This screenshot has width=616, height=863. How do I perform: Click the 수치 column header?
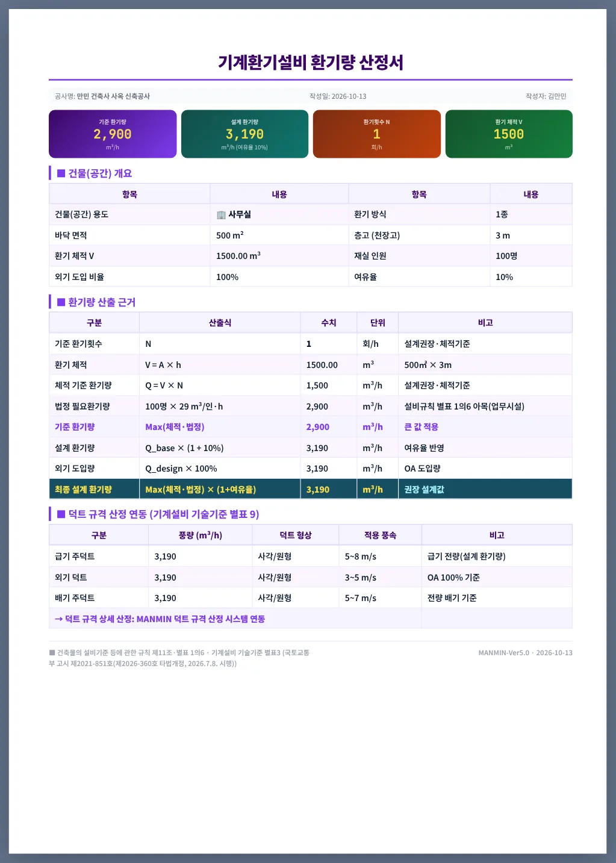pos(329,323)
